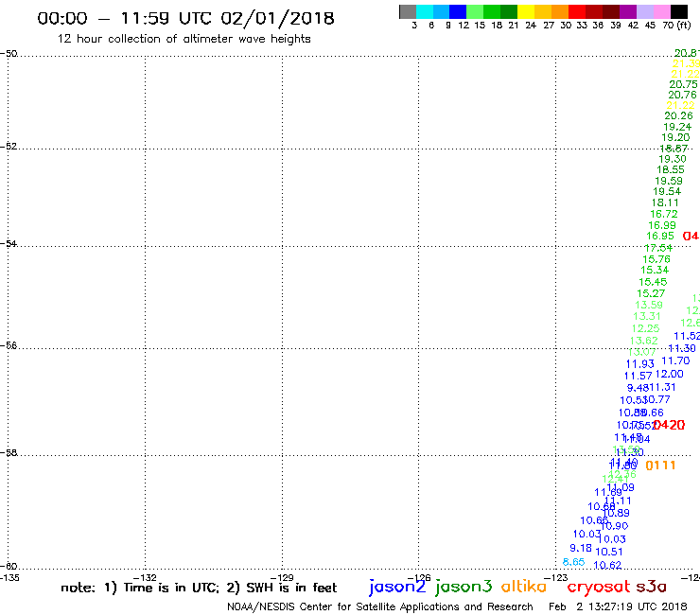Image resolution: width=700 pixels, height=615 pixels.
Task: Click the wave height value 20.76
Action: coord(682,95)
